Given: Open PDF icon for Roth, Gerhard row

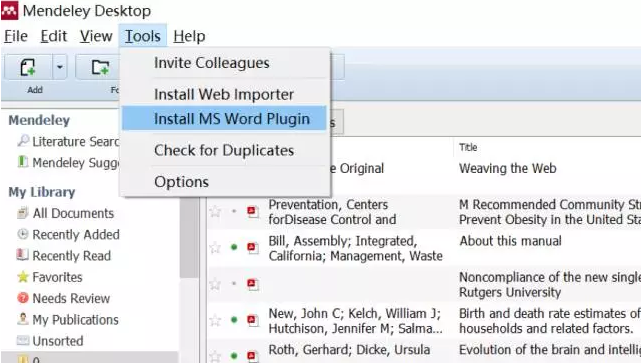Looking at the screenshot, I should pos(253,356).
